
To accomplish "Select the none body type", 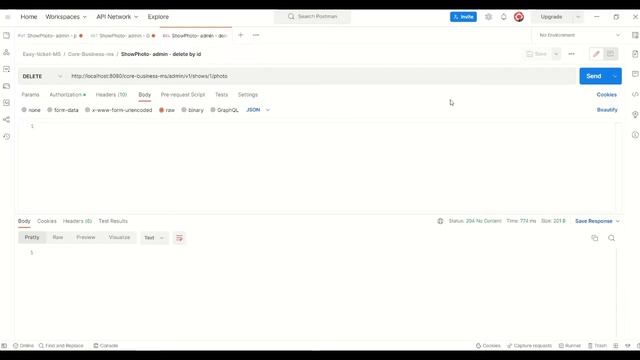I will point(31,110).
